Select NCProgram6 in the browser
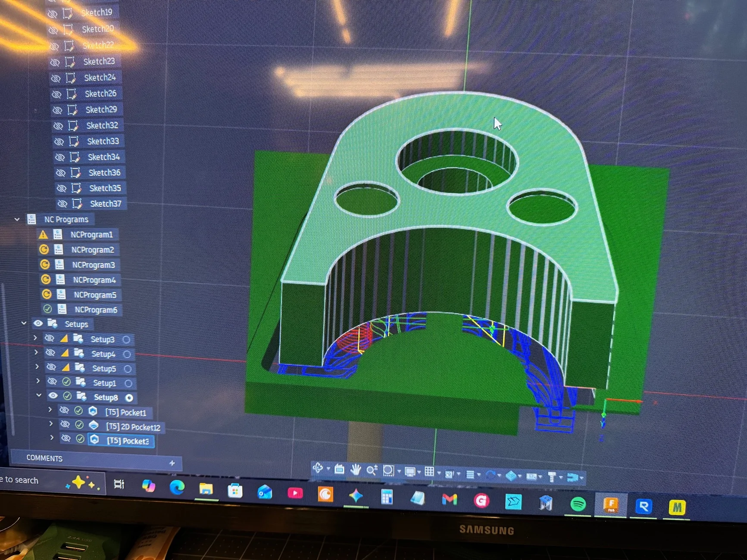Screen dimensions: 747x560 tap(96, 310)
